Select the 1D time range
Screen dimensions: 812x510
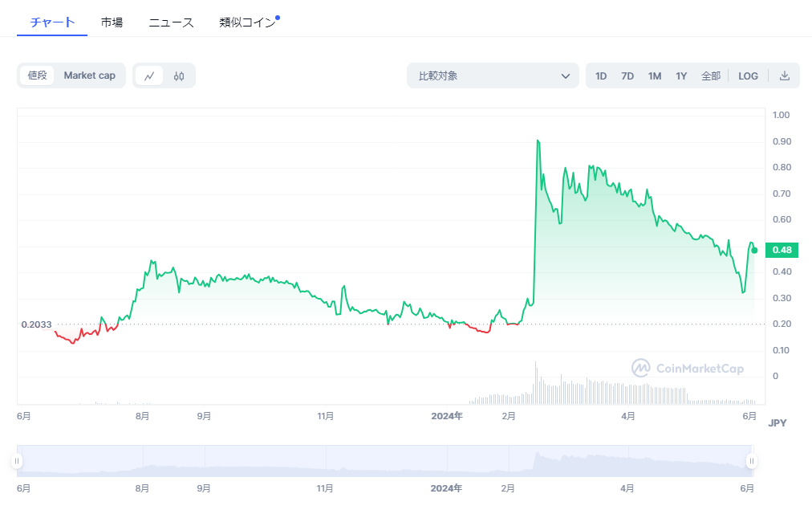601,75
